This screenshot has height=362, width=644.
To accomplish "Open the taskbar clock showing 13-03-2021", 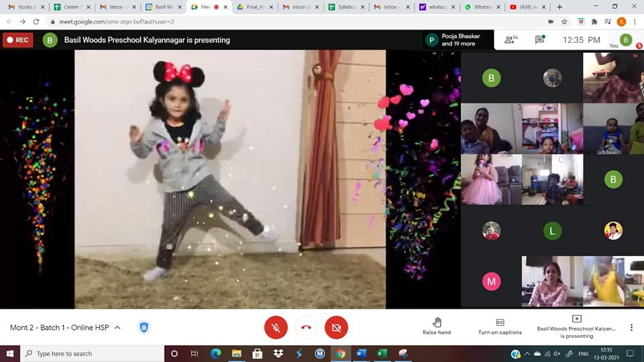I will pos(606,353).
